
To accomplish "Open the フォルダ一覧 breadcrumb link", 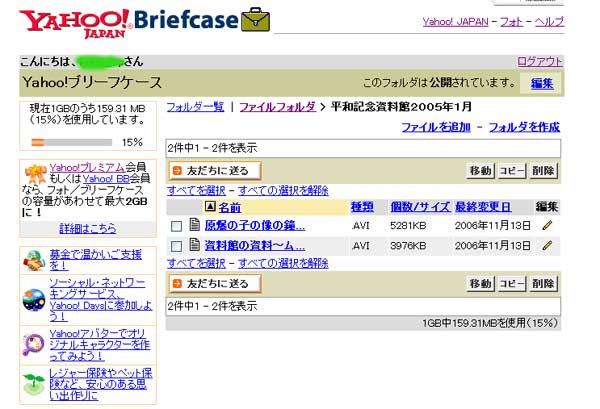I will click(195, 107).
